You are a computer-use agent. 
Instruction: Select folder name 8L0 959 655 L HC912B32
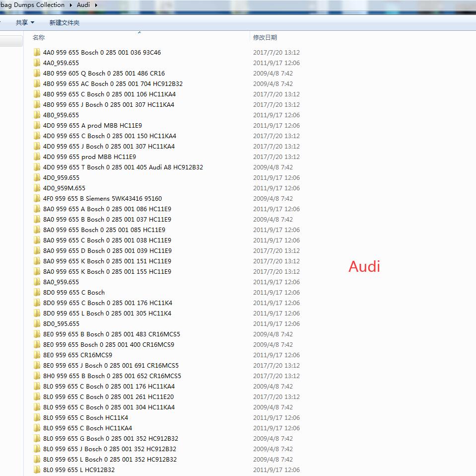click(79, 470)
